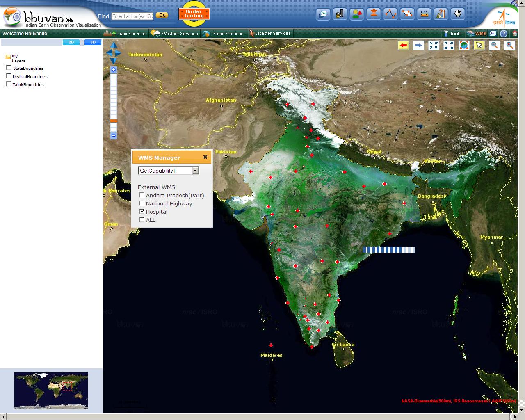Click the Turkmenistan map label
Screen dimensions: 525x420
pyautogui.click(x=145, y=55)
